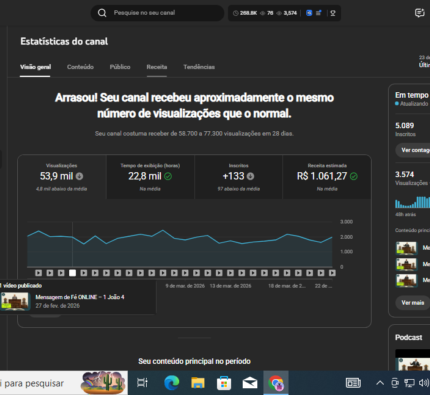Switch to the Conteúdo tab

coord(80,67)
